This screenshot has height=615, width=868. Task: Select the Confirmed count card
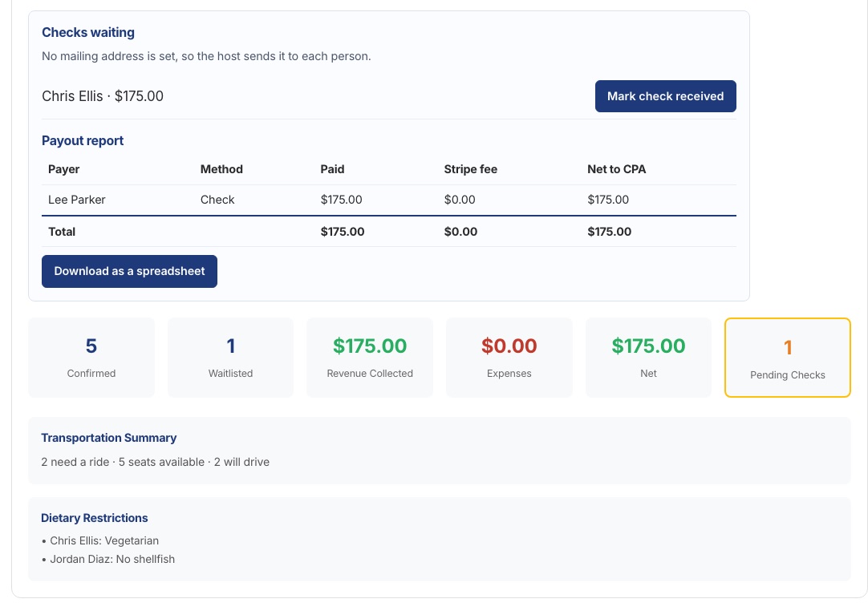pos(91,358)
